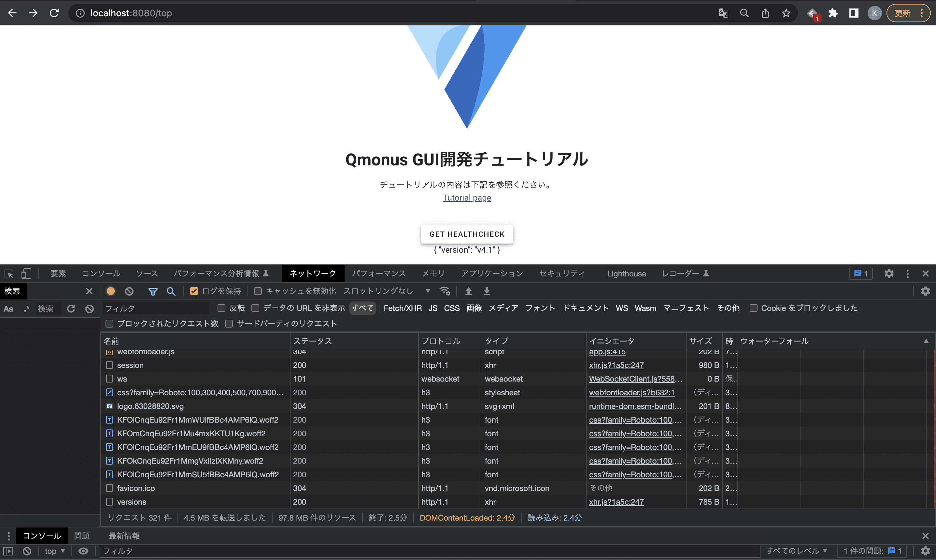Filter requests by フォント type

point(540,308)
